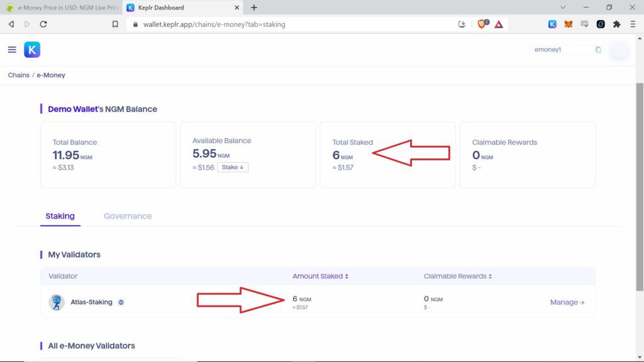
Task: Open a new browser tab
Action: [254, 8]
